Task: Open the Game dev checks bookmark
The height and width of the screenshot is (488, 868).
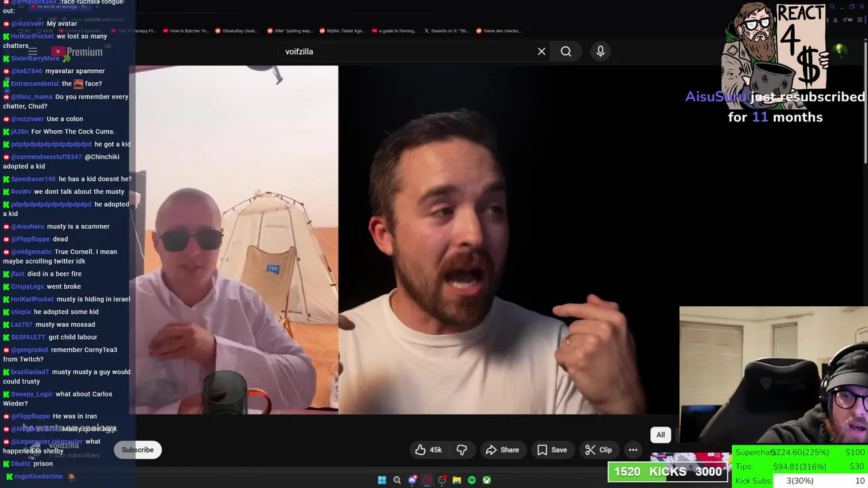Action: click(498, 30)
